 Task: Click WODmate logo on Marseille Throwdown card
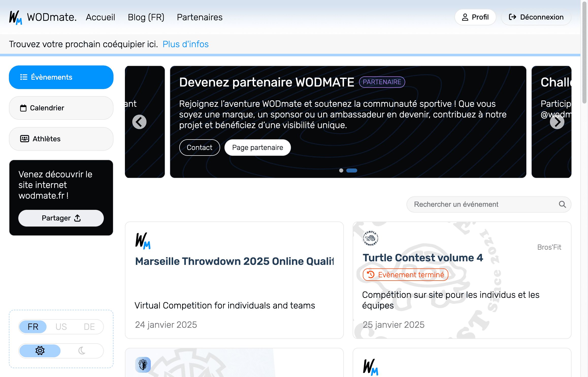143,241
